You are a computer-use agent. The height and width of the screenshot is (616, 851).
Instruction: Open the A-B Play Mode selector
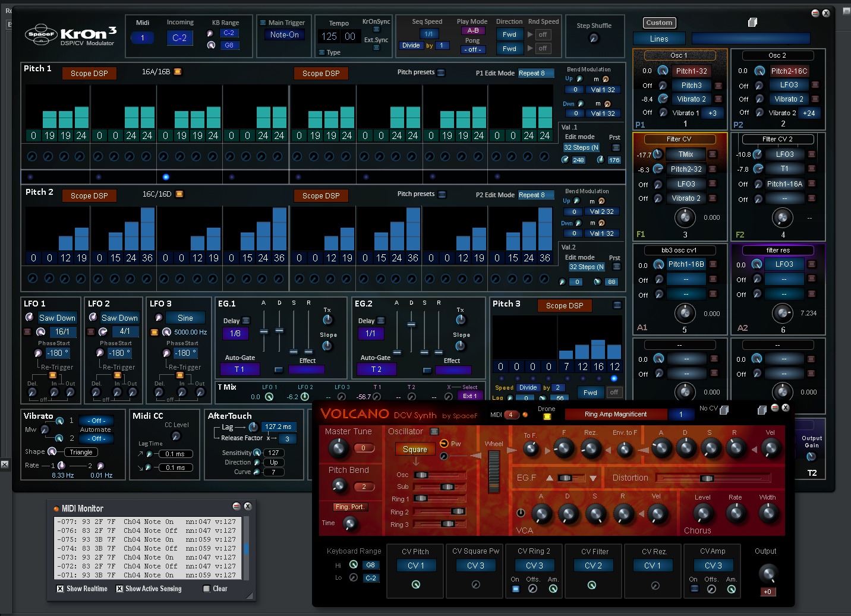[473, 31]
